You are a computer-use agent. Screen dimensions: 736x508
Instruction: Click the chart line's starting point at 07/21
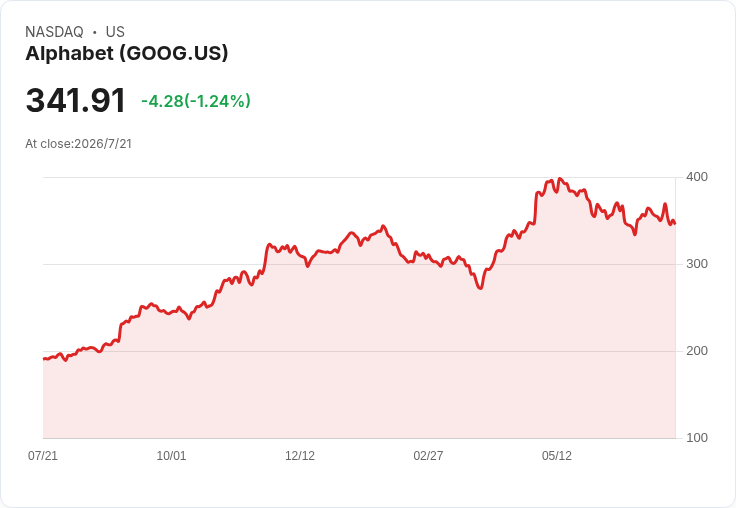click(x=44, y=359)
